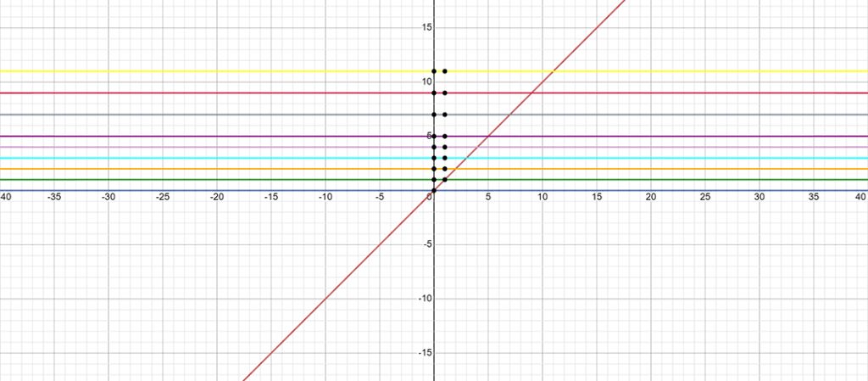Click the yellow line's point on the y-axis
This screenshot has height=381, width=868.
tap(434, 71)
